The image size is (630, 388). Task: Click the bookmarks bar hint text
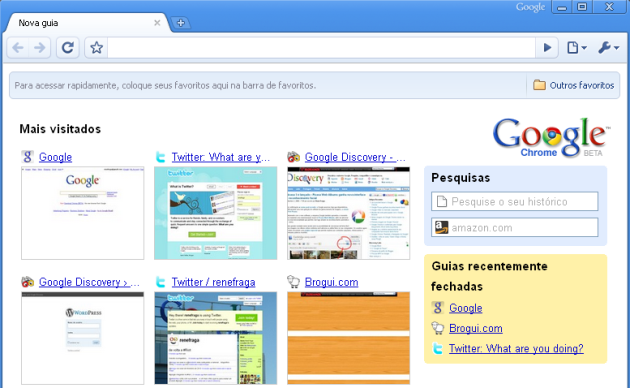pyautogui.click(x=165, y=85)
